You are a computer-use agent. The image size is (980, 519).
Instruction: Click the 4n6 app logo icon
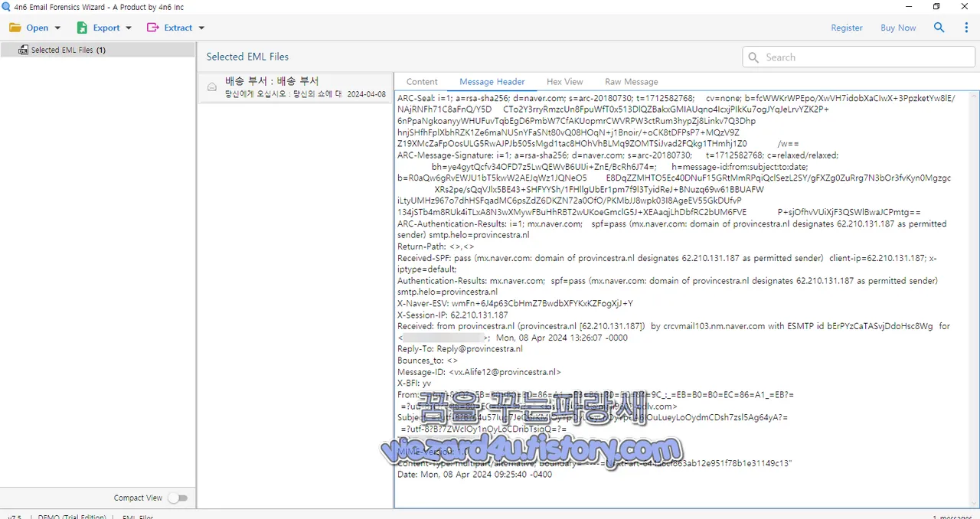coord(6,7)
